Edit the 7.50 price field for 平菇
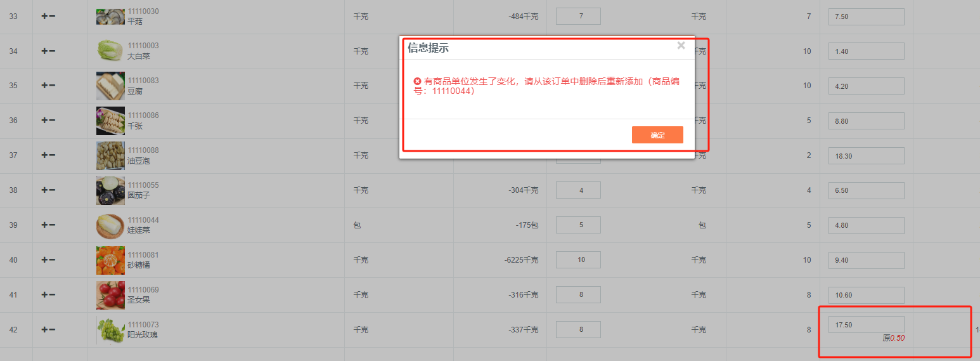Image resolution: width=980 pixels, height=361 pixels. click(866, 16)
